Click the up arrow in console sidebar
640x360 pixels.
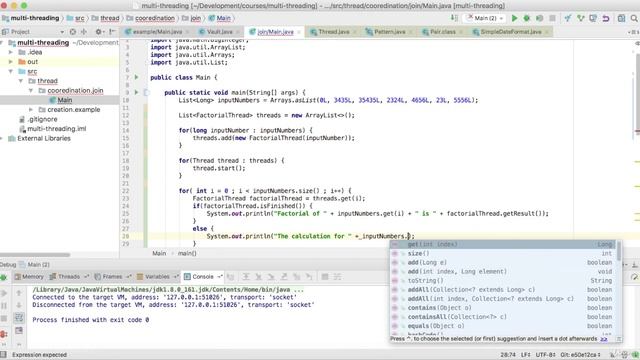19,293
